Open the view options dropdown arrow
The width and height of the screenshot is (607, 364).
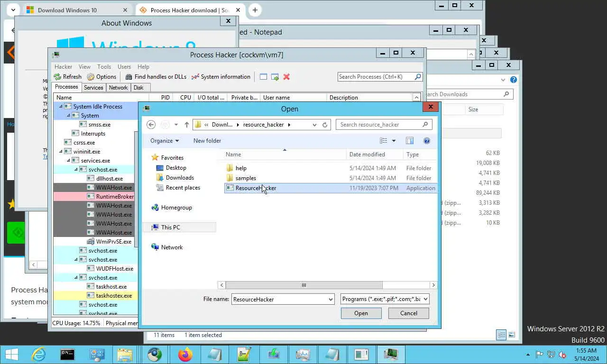point(394,141)
